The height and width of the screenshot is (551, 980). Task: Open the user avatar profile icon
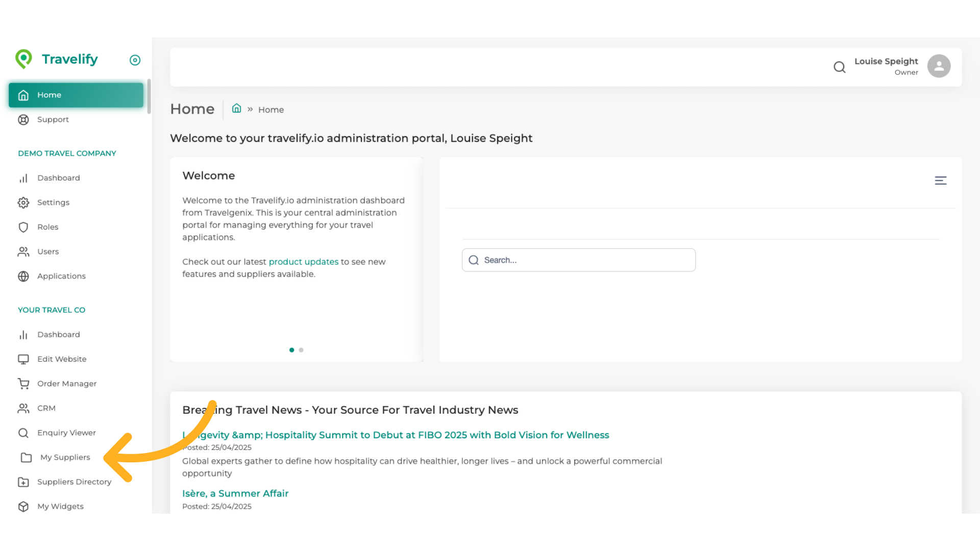coord(939,66)
